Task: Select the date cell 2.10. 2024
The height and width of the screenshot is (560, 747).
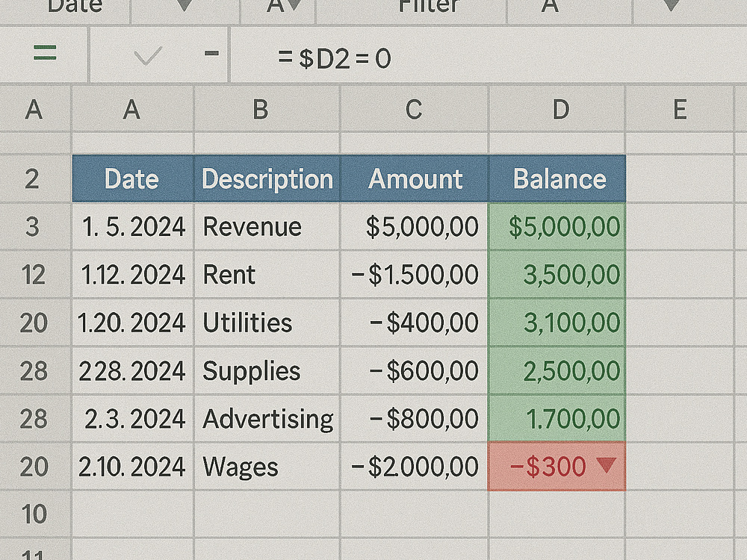Action: [x=133, y=467]
